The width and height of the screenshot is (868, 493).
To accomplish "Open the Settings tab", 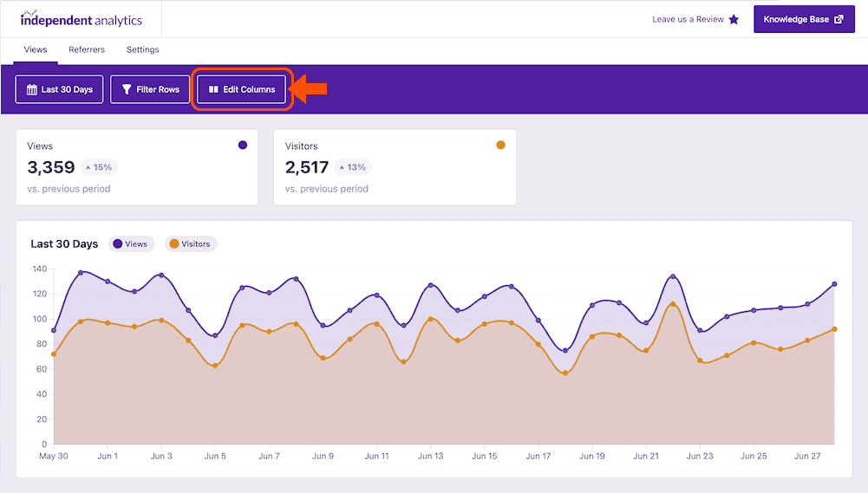I will (143, 49).
